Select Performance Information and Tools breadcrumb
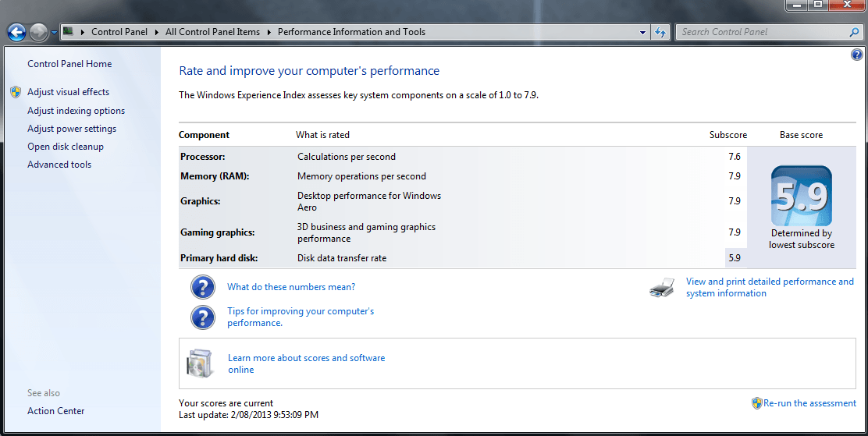 (351, 32)
